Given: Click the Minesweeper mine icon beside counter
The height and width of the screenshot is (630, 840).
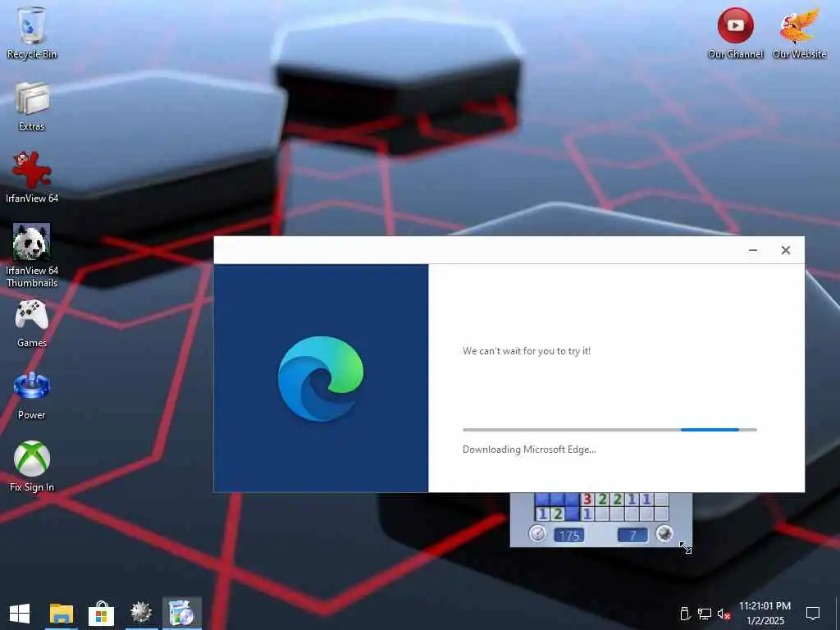Looking at the screenshot, I should coord(664,533).
